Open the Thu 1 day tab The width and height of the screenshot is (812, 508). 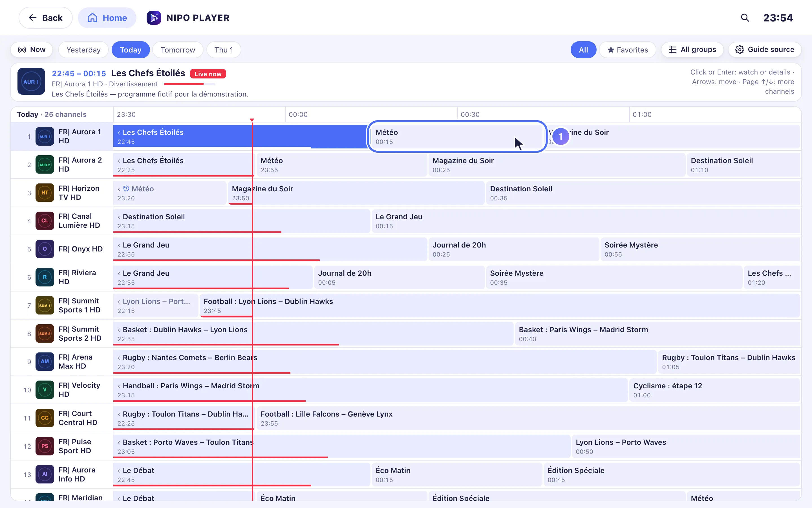click(x=224, y=50)
